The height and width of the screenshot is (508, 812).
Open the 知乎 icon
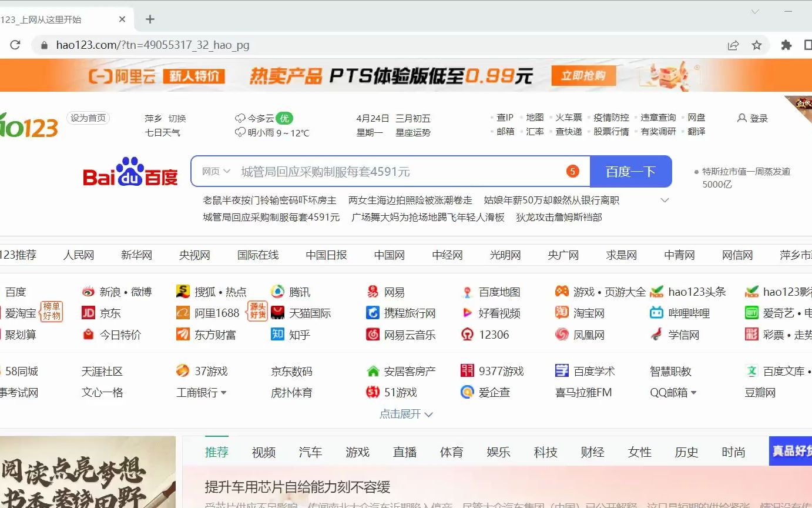point(277,334)
